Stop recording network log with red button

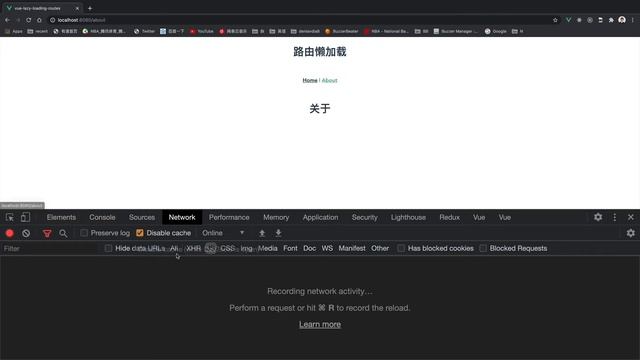(x=10, y=233)
